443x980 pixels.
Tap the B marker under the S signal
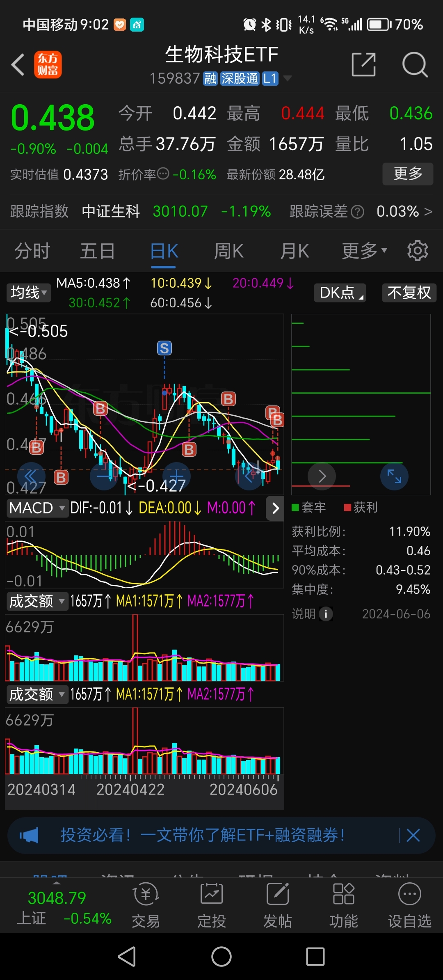(x=189, y=449)
